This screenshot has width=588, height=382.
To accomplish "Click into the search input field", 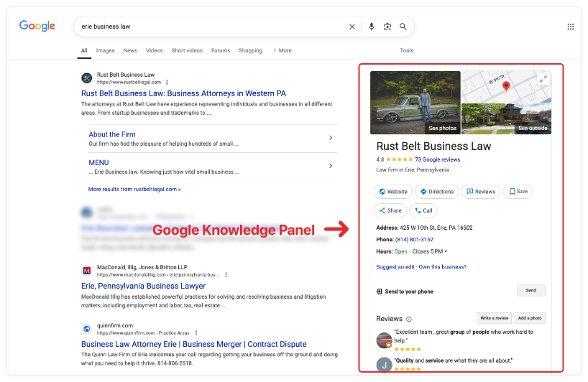I will pyautogui.click(x=212, y=27).
